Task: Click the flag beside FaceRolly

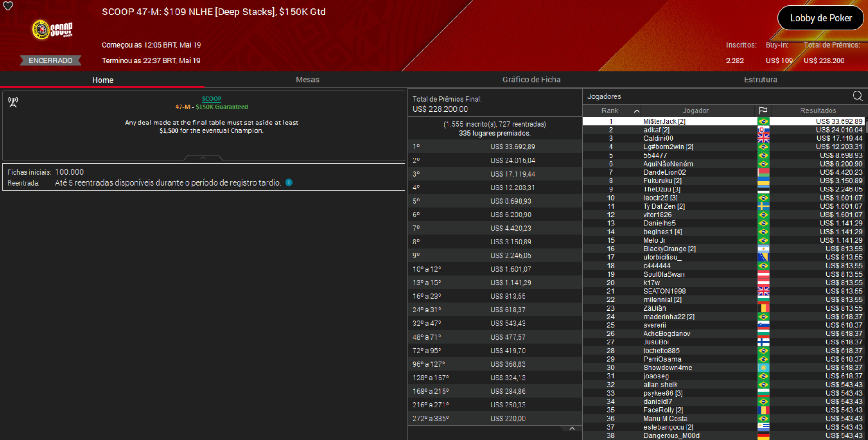Action: pyautogui.click(x=763, y=410)
